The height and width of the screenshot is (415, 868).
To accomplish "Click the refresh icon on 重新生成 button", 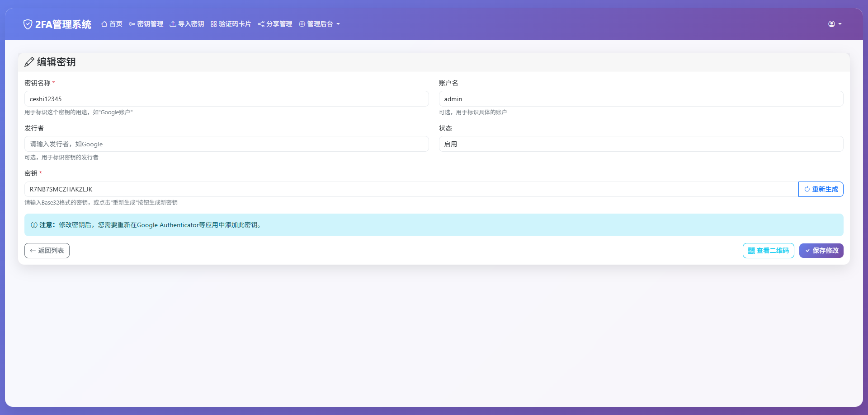I will [807, 189].
